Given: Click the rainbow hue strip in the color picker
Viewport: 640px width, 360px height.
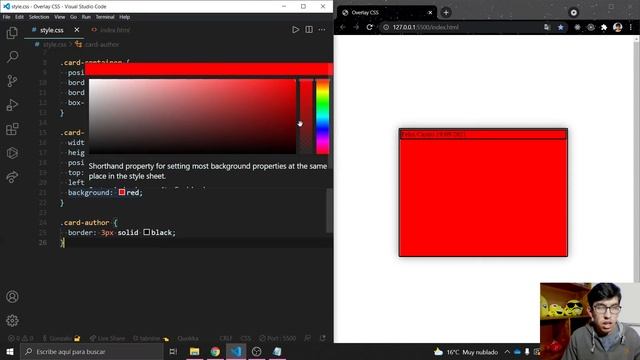Looking at the screenshot, I should tap(322, 116).
